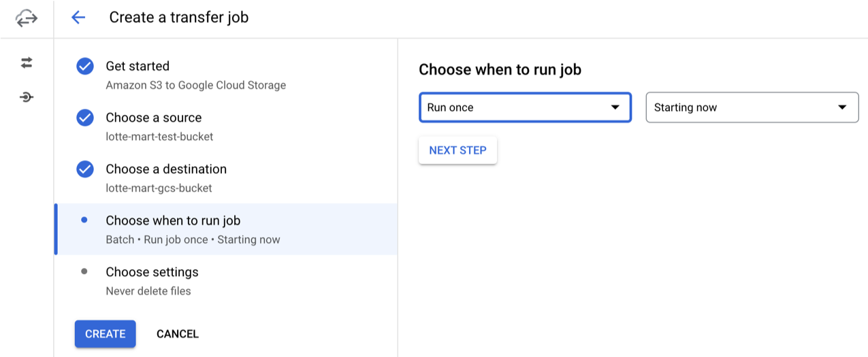Select the Choose when to run job step

click(173, 220)
